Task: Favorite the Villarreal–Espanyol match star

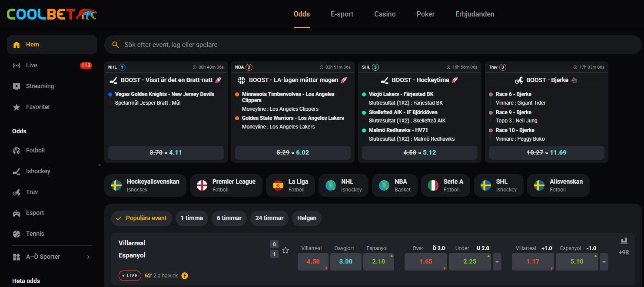Action: tap(285, 250)
